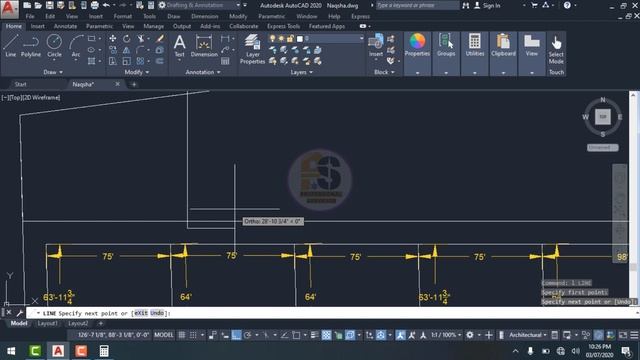Open the Express Tools ribbon tab
This screenshot has height=360, width=640.
pos(283,26)
